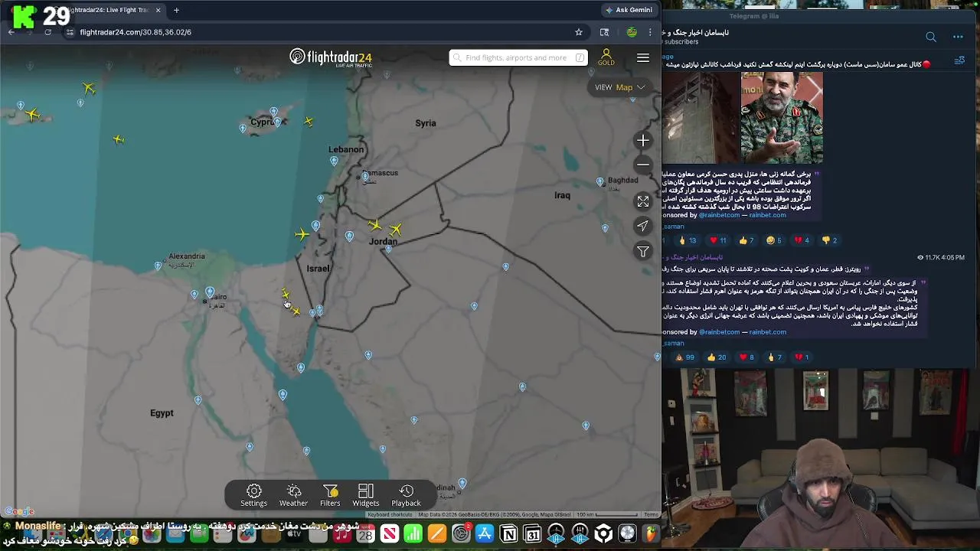The width and height of the screenshot is (980, 551).
Task: Open Telegram channel three-dot options
Action: pyautogui.click(x=958, y=37)
